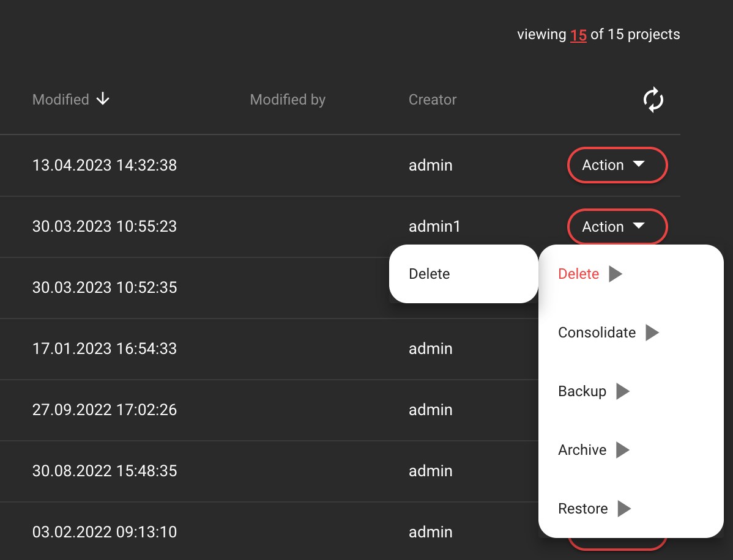Open the partially hidden Action button at bottom
The height and width of the screenshot is (560, 733).
[x=617, y=543]
